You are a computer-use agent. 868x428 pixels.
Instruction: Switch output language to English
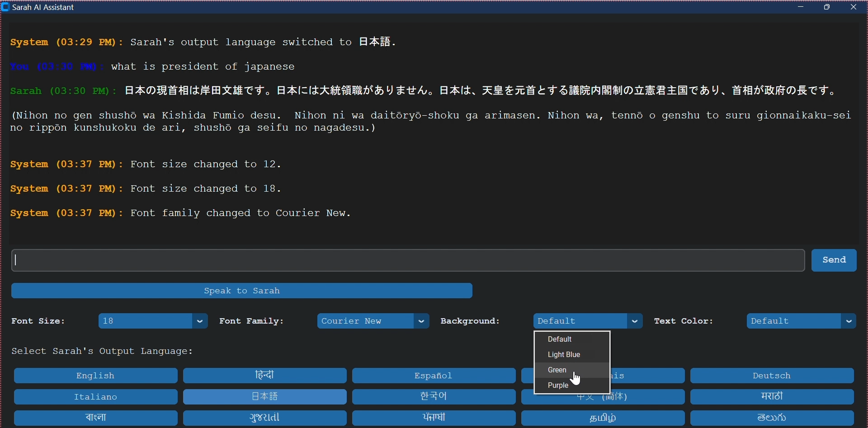click(x=95, y=376)
